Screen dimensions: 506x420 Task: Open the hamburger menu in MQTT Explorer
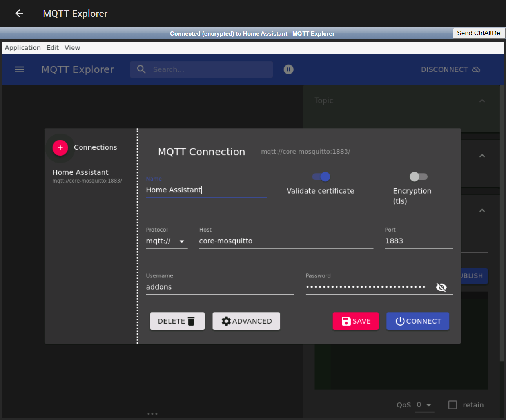20,69
